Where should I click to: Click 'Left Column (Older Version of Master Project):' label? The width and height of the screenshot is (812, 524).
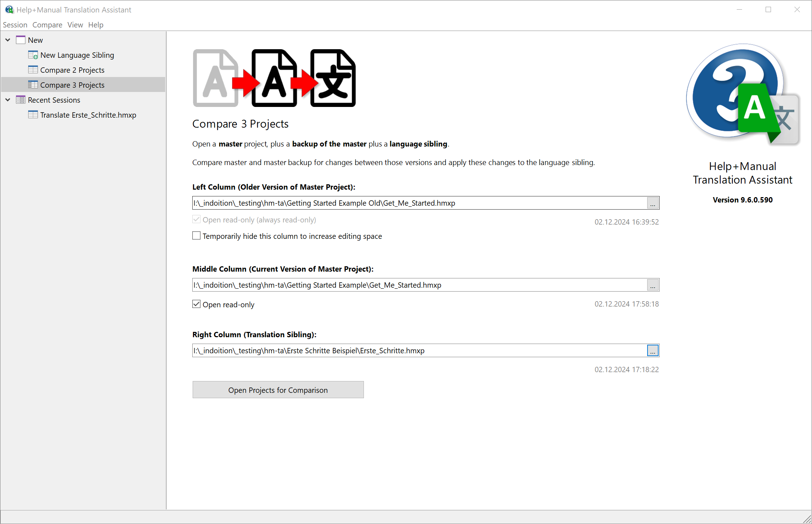pos(274,187)
